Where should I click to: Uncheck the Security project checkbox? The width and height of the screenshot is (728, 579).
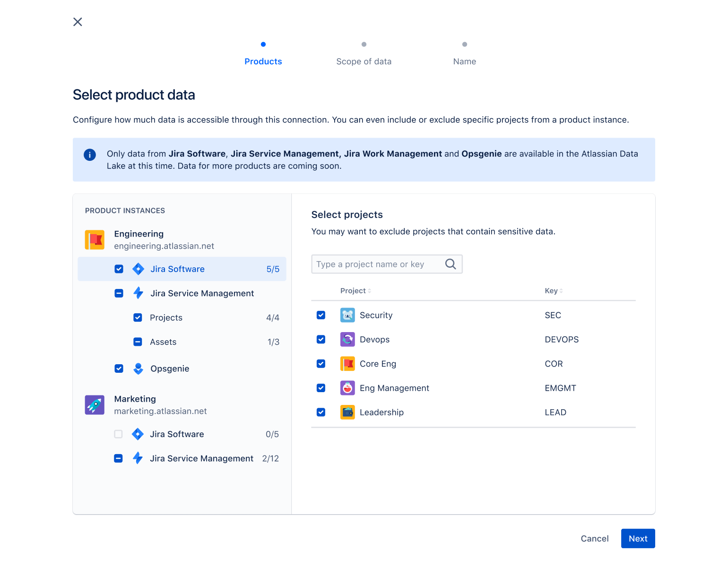click(321, 315)
